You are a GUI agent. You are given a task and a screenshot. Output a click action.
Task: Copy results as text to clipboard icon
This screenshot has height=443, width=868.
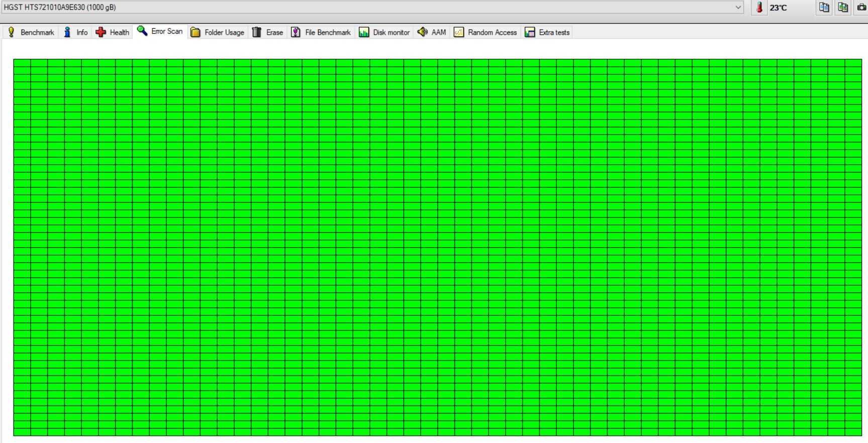point(824,8)
